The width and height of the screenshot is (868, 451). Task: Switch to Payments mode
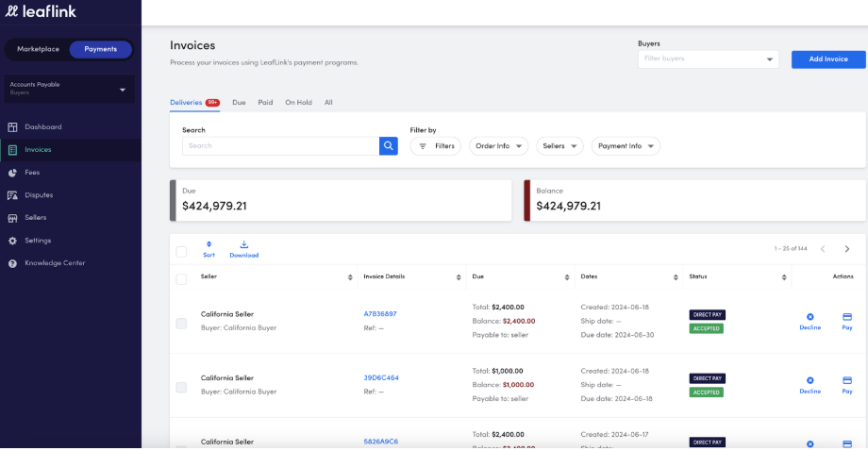coord(101,49)
